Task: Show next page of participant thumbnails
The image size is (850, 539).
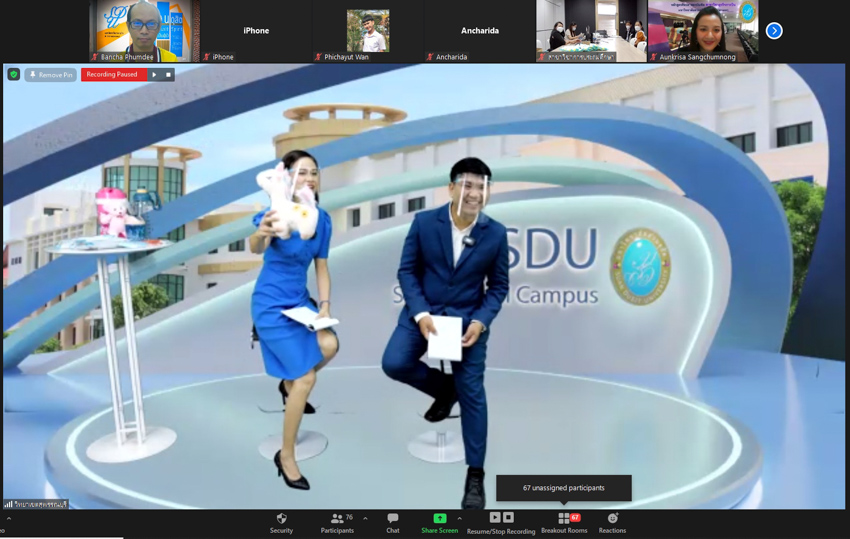Action: [774, 31]
